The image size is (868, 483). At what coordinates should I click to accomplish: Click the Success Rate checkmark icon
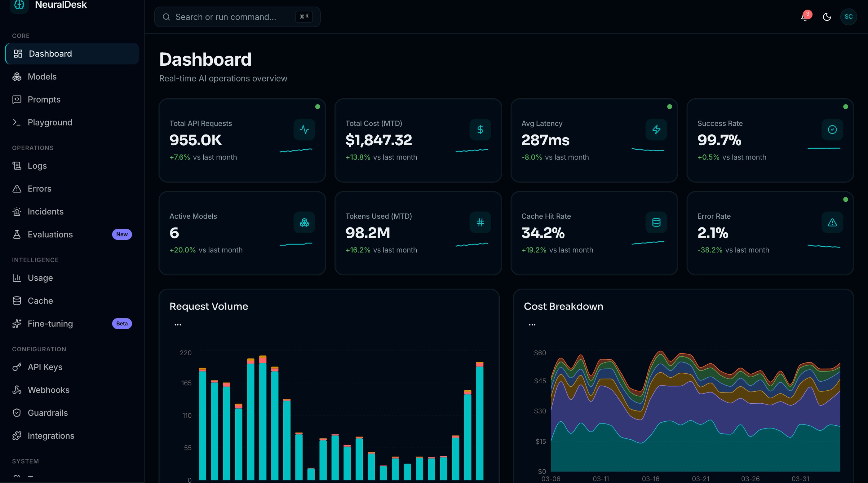point(832,130)
